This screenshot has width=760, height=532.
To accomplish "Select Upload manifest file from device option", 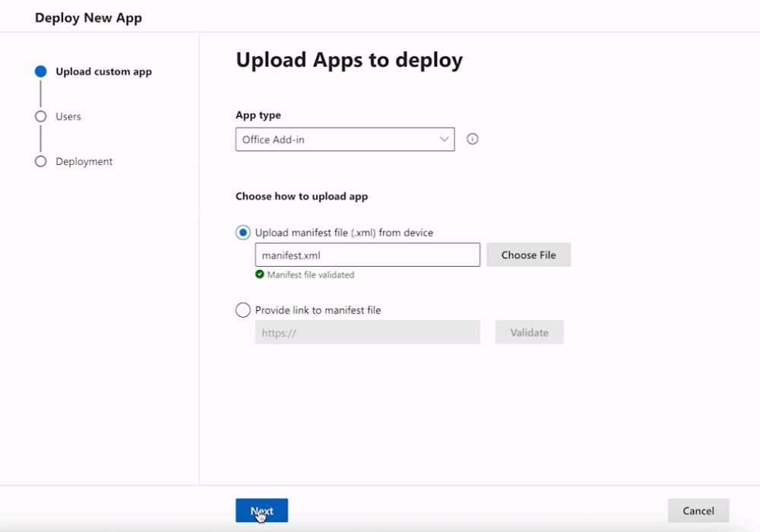I will point(243,233).
